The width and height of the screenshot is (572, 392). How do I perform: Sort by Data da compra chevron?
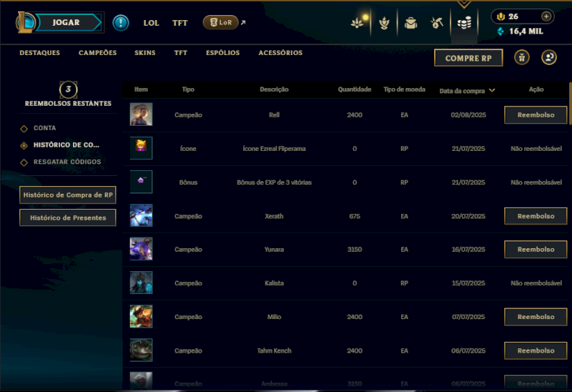pos(492,90)
